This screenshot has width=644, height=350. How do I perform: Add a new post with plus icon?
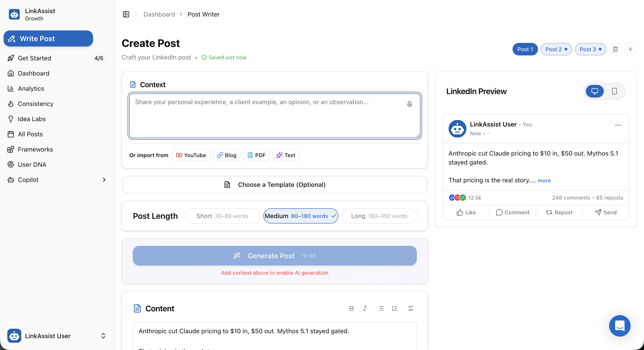(x=630, y=49)
